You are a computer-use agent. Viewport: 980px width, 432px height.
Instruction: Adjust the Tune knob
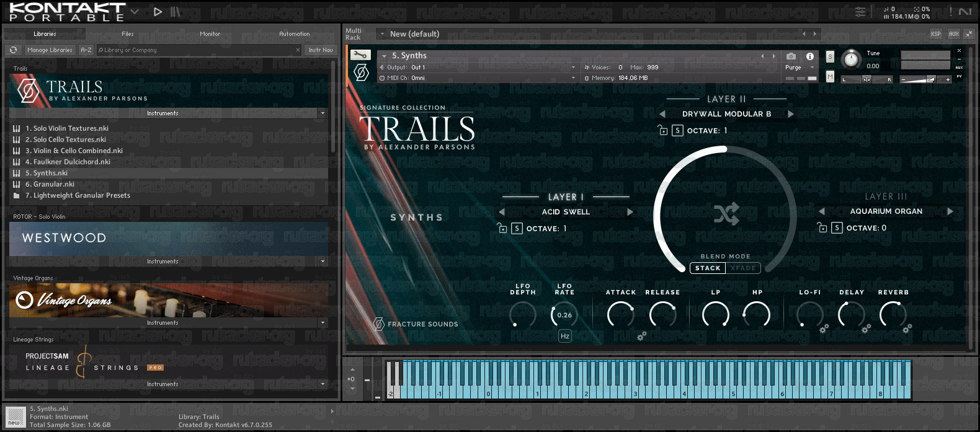pos(851,59)
